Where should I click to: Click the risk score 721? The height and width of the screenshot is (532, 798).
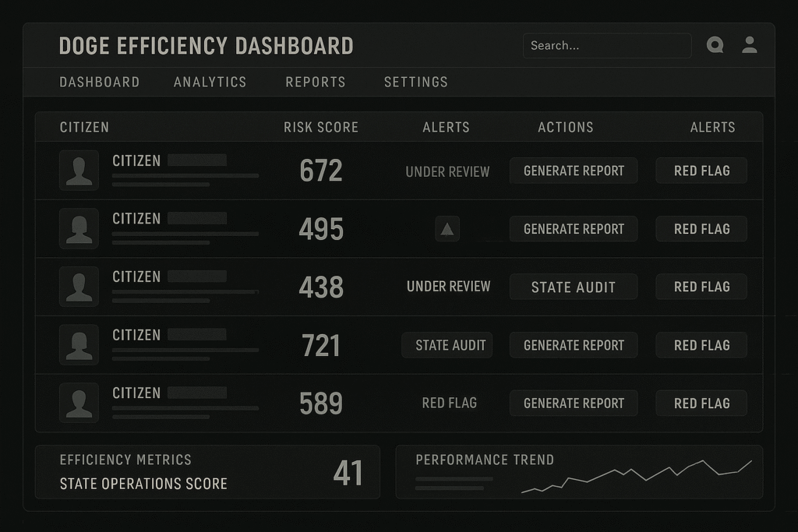[x=321, y=345]
